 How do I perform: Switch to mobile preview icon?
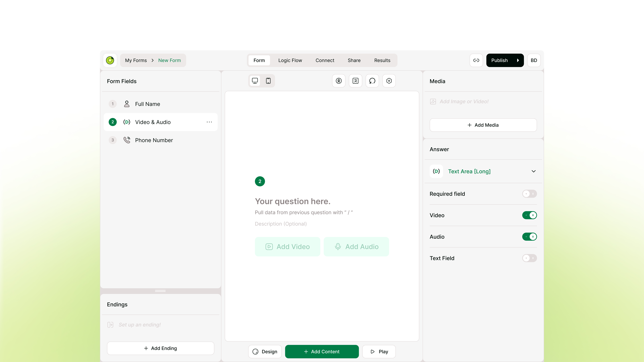coord(268,81)
